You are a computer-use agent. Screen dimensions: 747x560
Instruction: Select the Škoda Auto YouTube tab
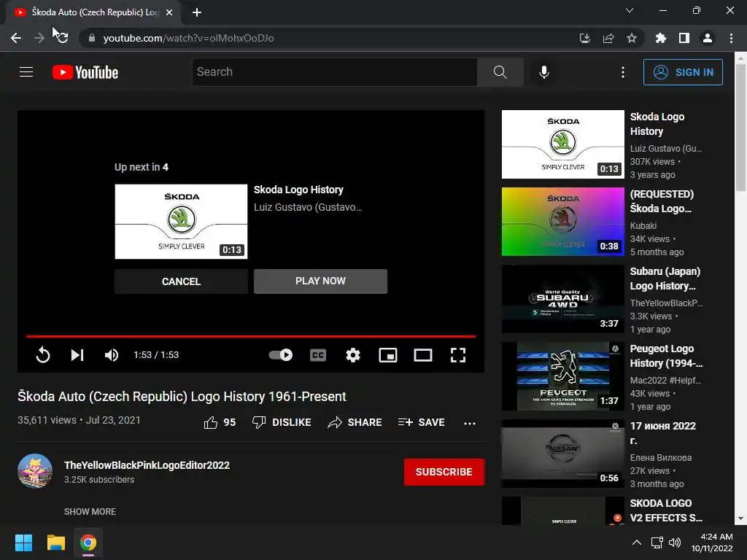93,12
